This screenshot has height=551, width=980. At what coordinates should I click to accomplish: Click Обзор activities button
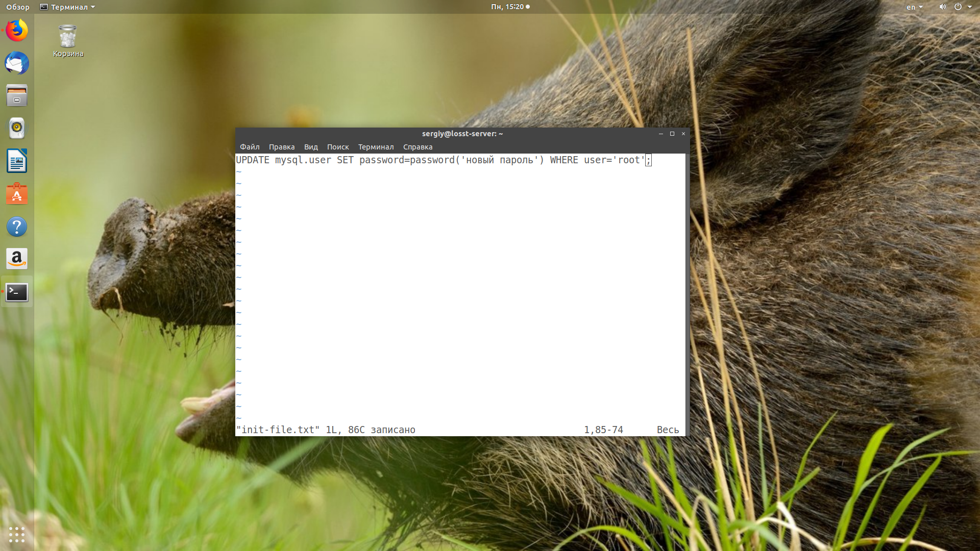pyautogui.click(x=18, y=7)
